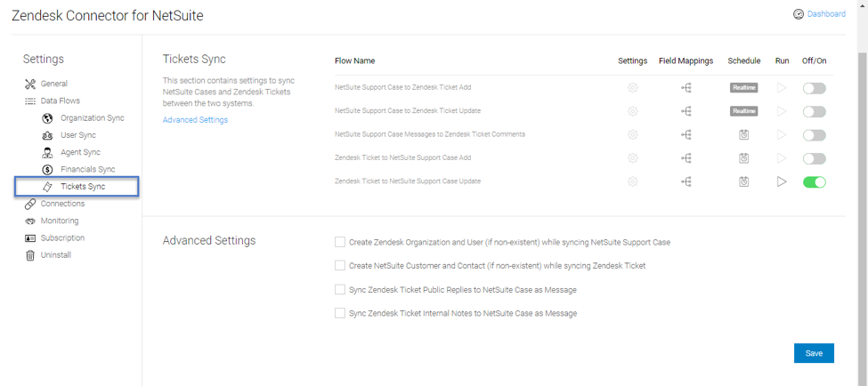This screenshot has height=386, width=868.
Task: Select Financials Sync in sidebar
Action: tap(87, 170)
